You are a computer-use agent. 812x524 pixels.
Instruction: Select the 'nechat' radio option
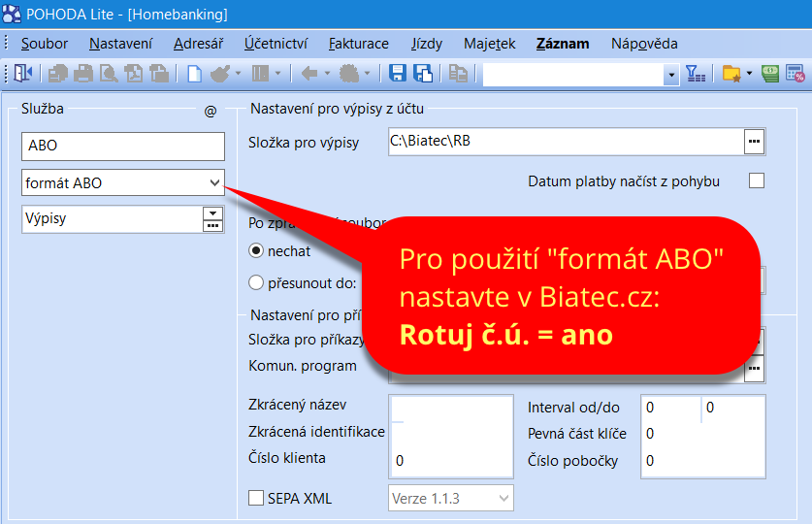256,251
